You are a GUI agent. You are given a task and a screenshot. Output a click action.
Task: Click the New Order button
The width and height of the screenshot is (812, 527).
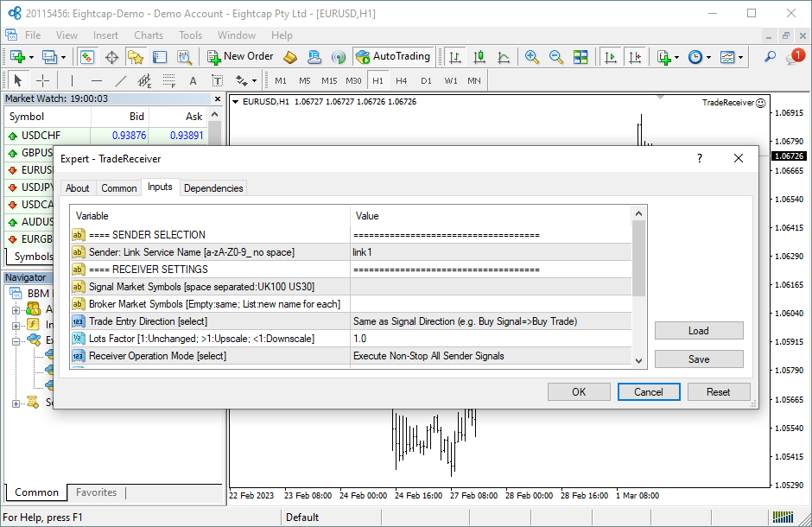[240, 56]
